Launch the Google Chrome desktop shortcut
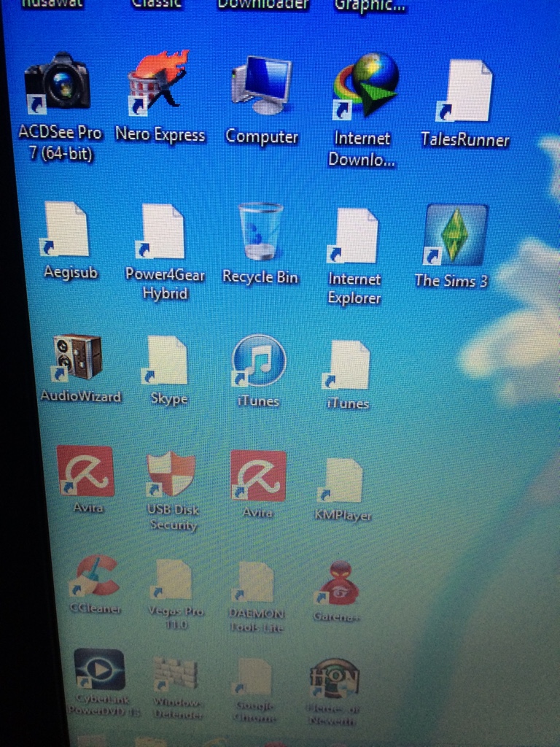This screenshot has height=747, width=560. click(x=253, y=677)
